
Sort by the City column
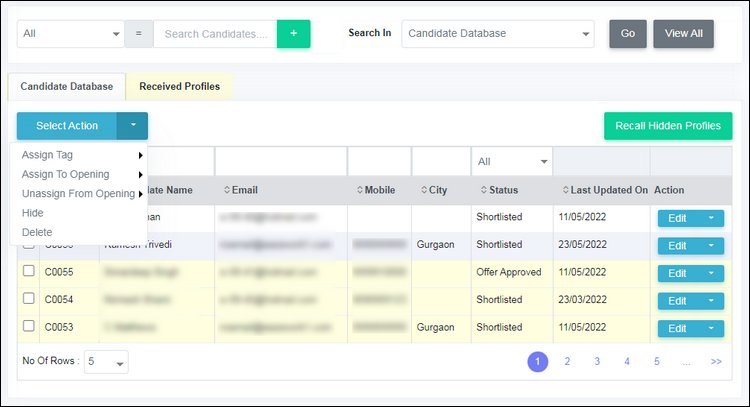tap(434, 190)
